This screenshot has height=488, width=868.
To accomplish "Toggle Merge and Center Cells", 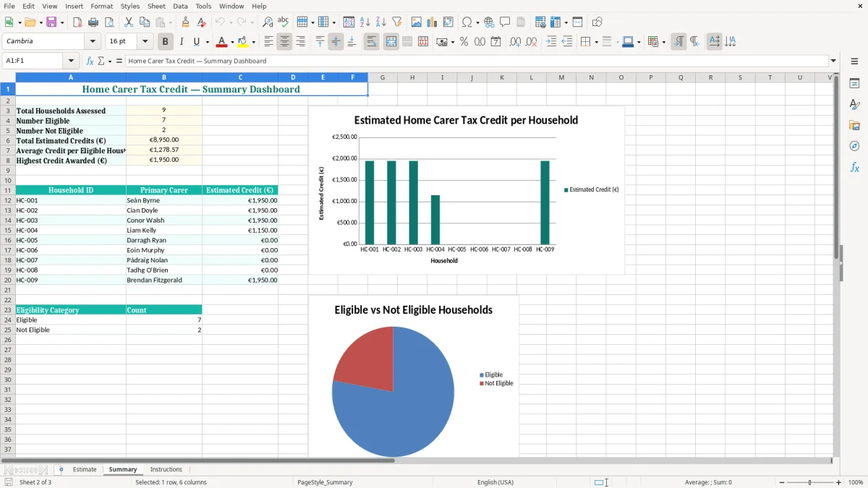I will pos(391,42).
